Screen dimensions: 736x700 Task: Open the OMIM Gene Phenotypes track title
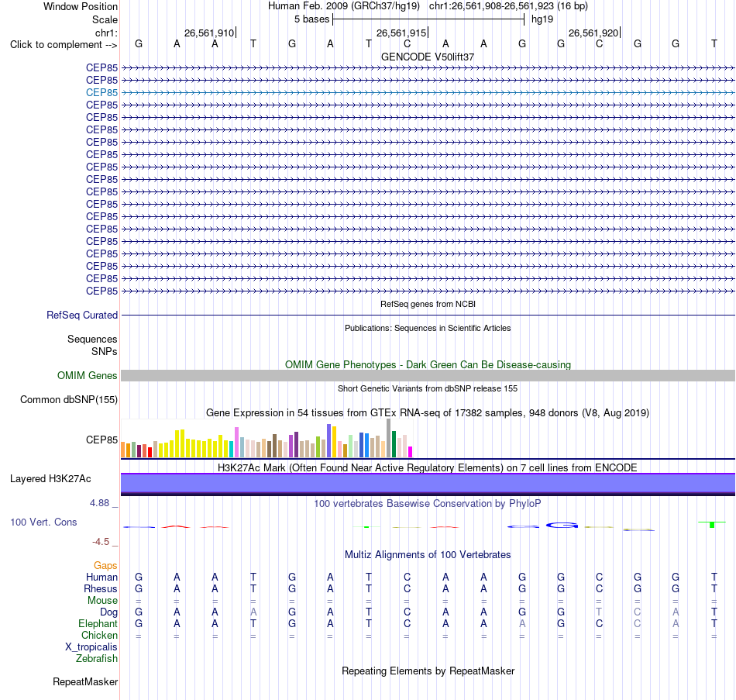(x=428, y=364)
